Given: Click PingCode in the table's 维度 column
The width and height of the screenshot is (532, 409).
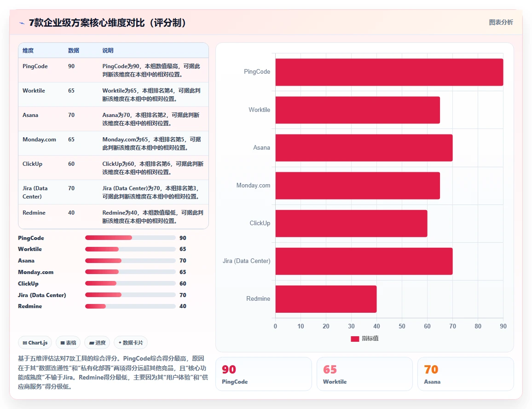Looking at the screenshot, I should coord(35,66).
